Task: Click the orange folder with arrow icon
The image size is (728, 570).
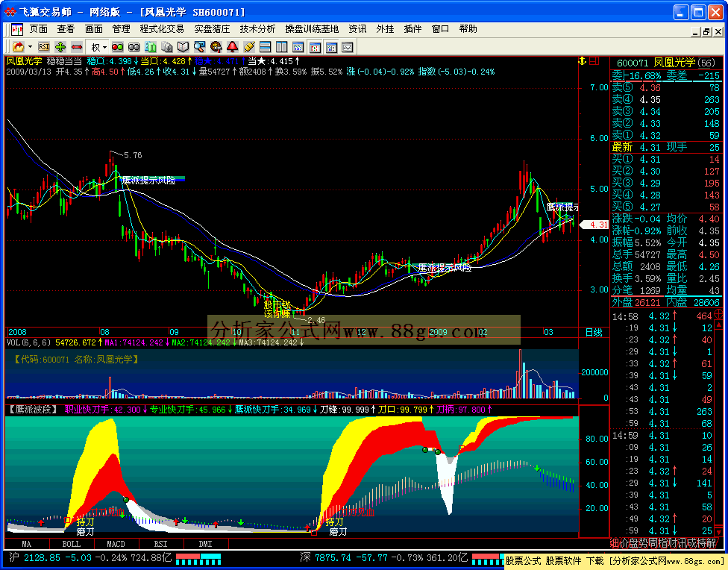Action: pyautogui.click(x=19, y=46)
